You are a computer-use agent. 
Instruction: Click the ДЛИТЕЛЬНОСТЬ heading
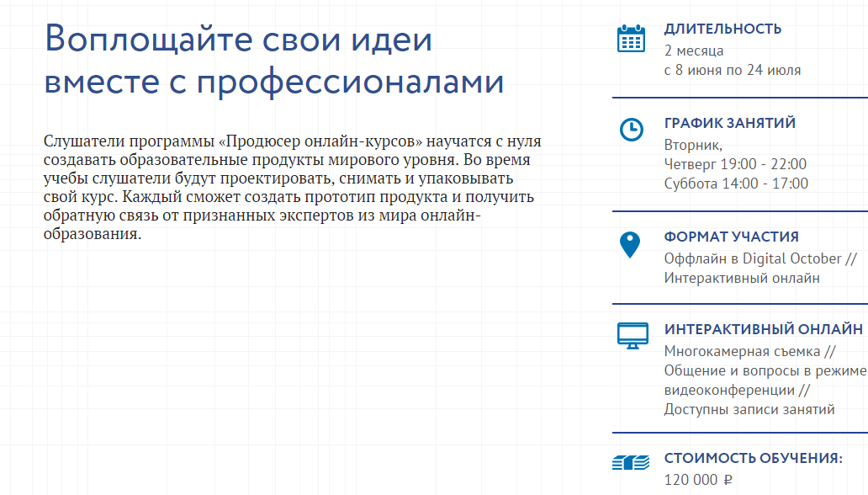(x=722, y=29)
